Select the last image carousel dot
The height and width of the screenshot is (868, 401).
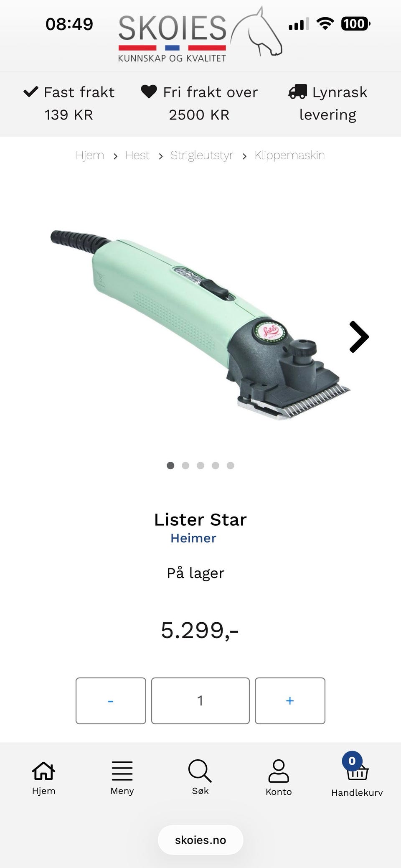[231, 466]
